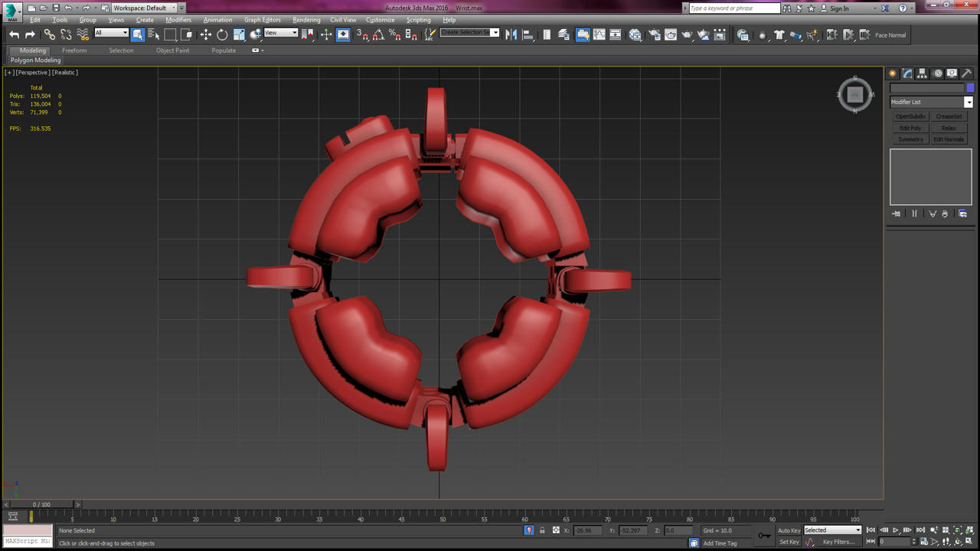The height and width of the screenshot is (551, 980).
Task: Click the object color swatch
Action: click(970, 88)
